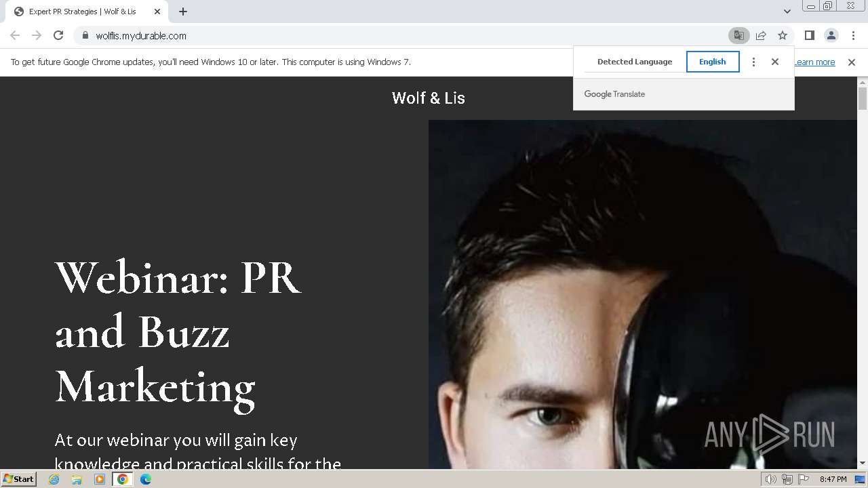Click the scrollbar down arrow
The height and width of the screenshot is (488, 868).
click(863, 464)
